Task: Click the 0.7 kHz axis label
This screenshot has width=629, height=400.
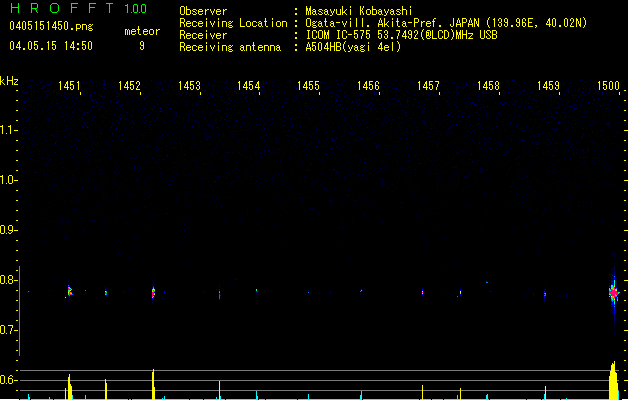Action: tap(9, 330)
